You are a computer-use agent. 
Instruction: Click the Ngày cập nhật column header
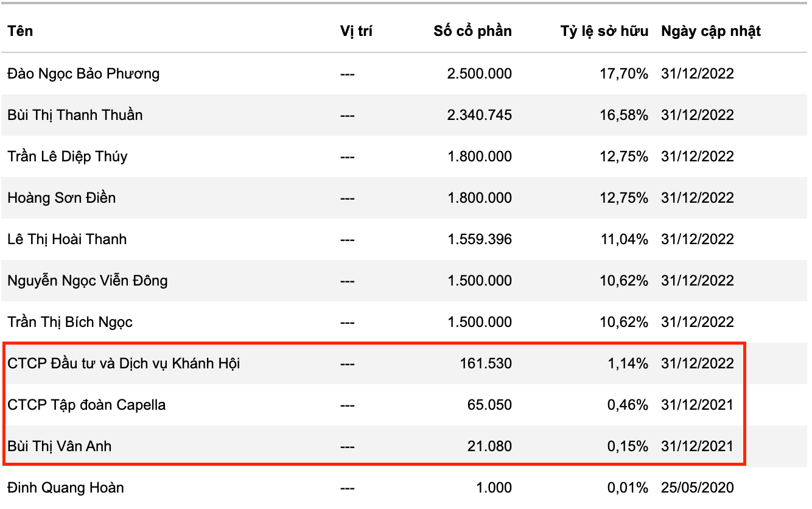tap(710, 32)
